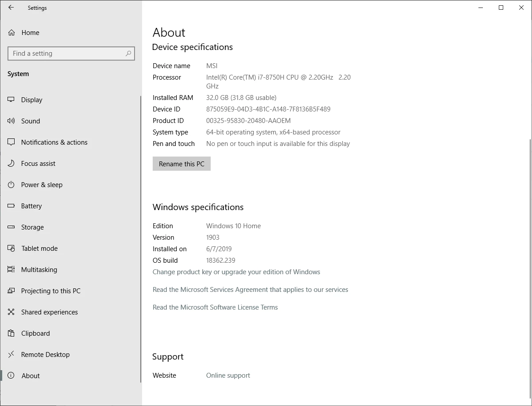532x406 pixels.
Task: Click the About page title
Action: pos(169,32)
